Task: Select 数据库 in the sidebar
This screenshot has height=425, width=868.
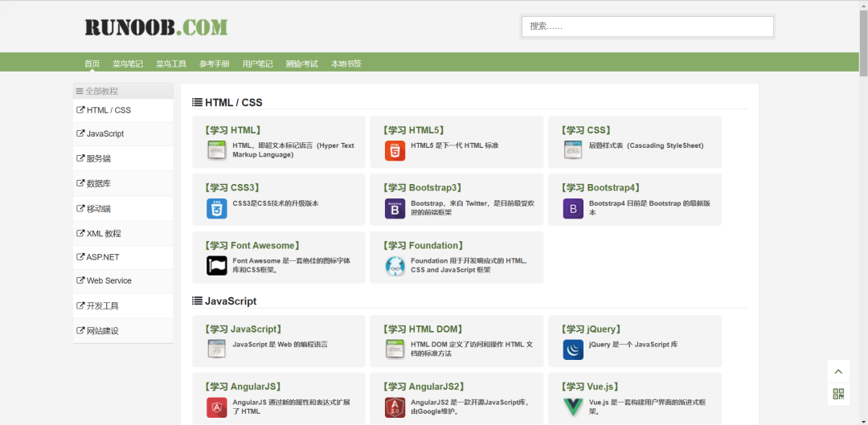Action: [123, 183]
